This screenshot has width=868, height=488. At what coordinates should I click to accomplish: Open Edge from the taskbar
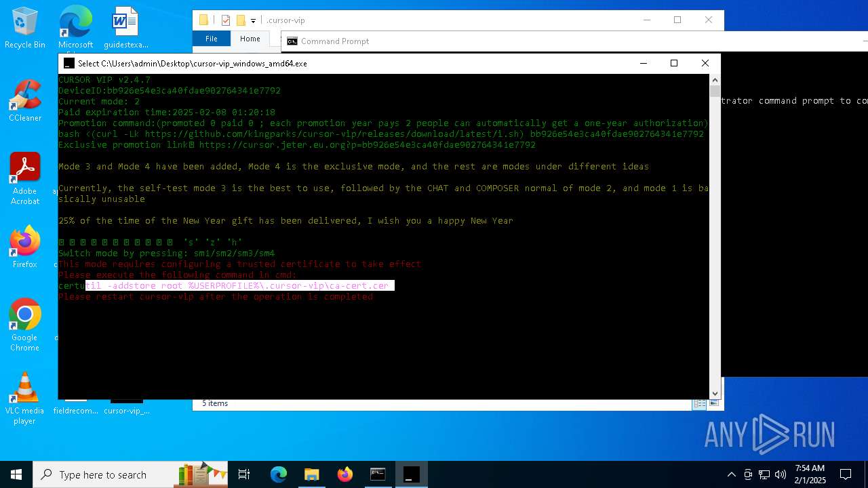point(279,474)
